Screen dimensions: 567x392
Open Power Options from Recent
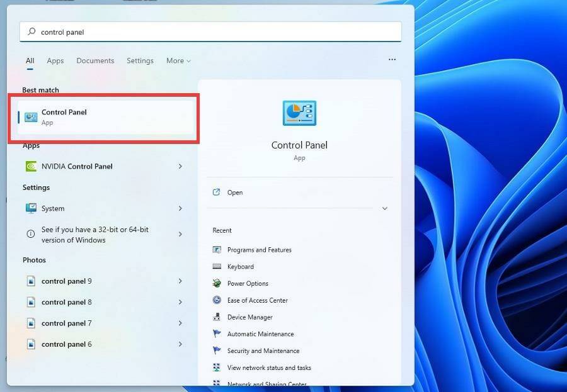(x=247, y=283)
